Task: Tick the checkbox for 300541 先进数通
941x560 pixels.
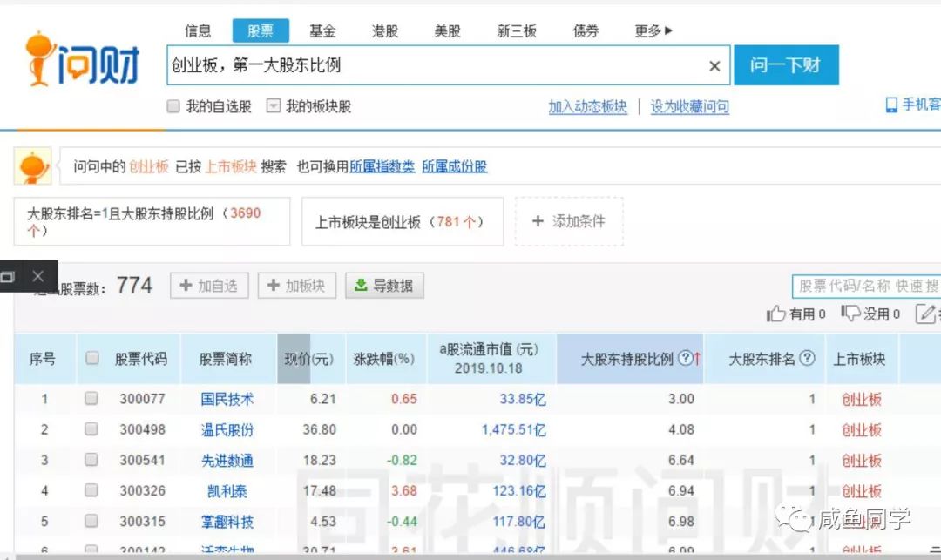Action: pos(91,459)
